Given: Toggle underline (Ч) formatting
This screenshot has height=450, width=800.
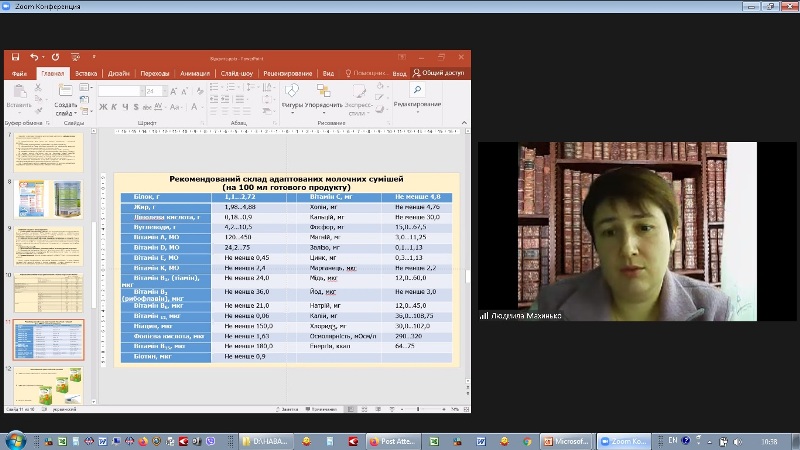Looking at the screenshot, I should point(122,107).
